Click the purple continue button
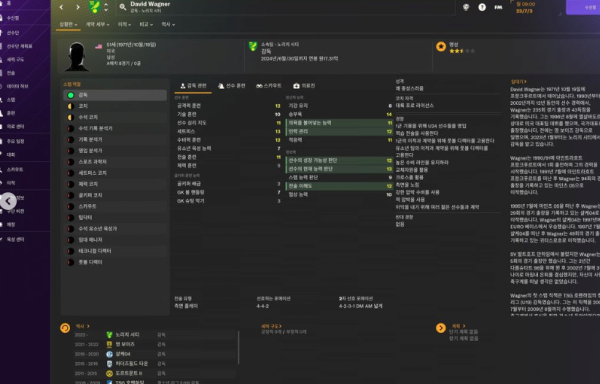This screenshot has width=600, height=384. pyautogui.click(x=583, y=7)
